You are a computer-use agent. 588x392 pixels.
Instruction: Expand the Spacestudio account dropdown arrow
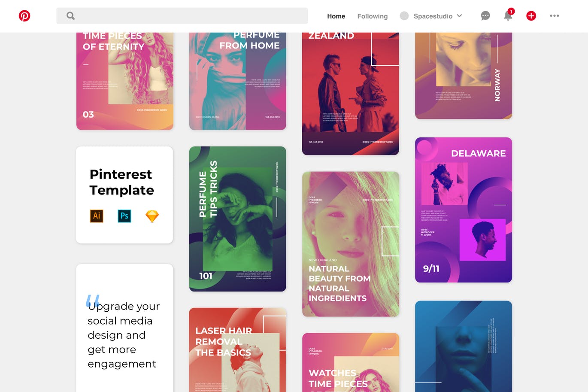(460, 16)
